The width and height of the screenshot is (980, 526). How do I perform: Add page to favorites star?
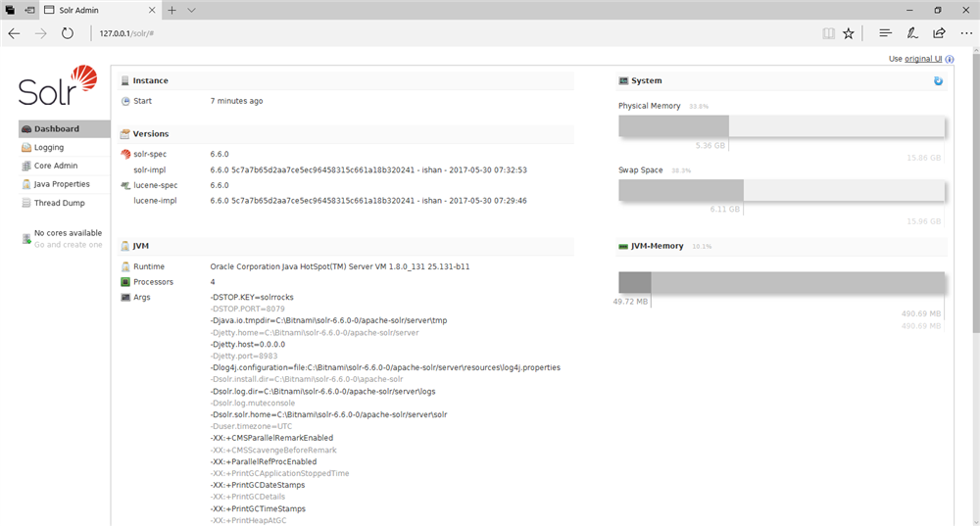pyautogui.click(x=848, y=33)
